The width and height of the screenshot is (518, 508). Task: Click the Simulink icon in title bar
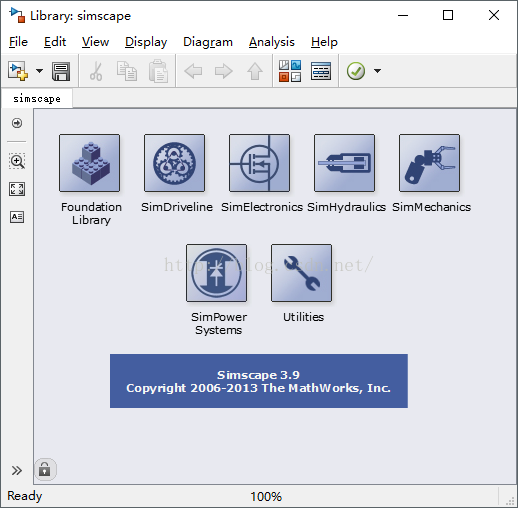pyautogui.click(x=17, y=15)
